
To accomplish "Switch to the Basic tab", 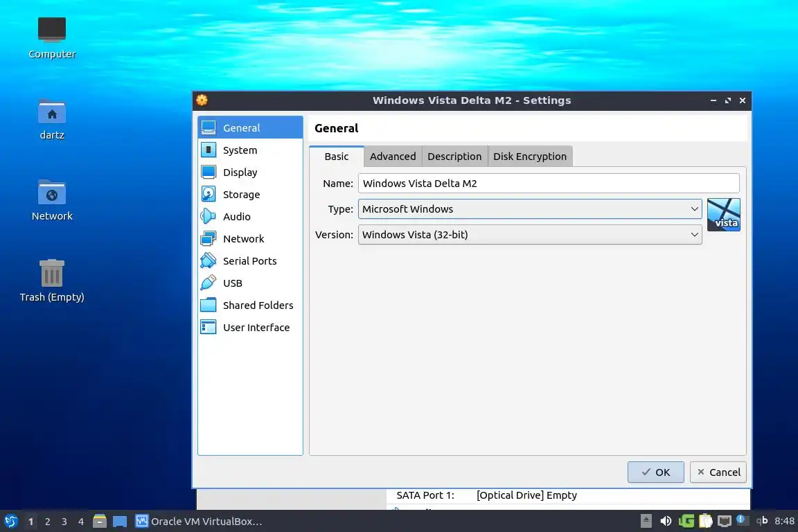I will coord(337,157).
